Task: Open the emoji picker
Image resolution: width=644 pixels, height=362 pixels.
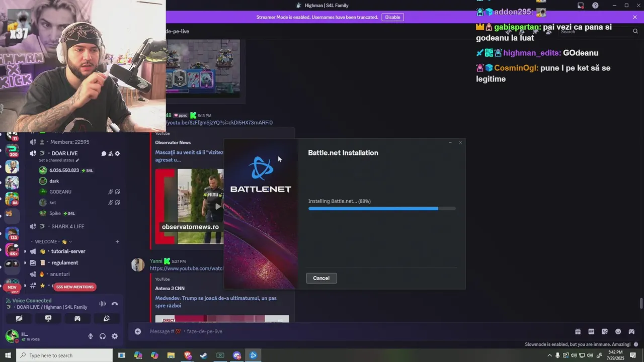Action: click(x=618, y=331)
